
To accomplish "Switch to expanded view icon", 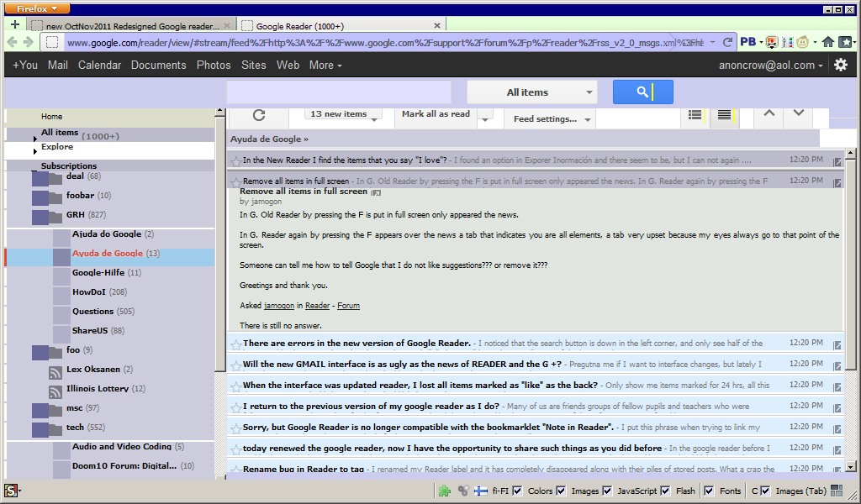I will (x=695, y=114).
